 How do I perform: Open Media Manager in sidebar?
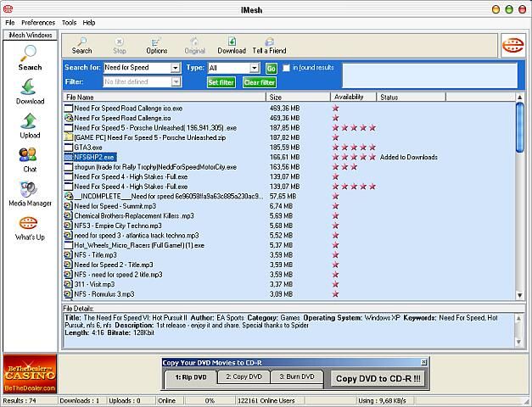click(x=30, y=193)
